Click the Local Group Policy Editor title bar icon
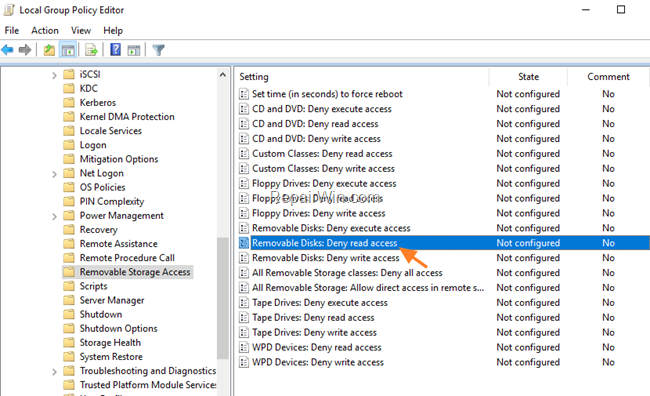 coord(9,10)
